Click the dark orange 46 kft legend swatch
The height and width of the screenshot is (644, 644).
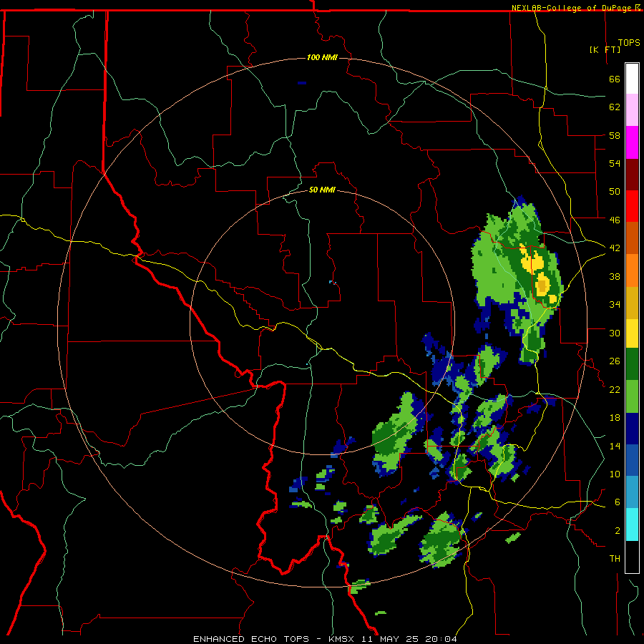[x=632, y=238]
